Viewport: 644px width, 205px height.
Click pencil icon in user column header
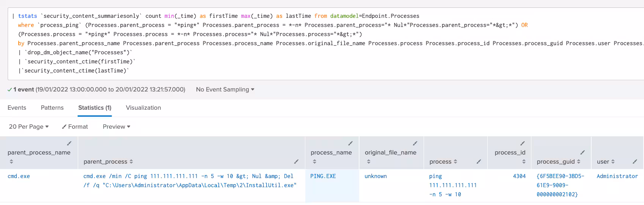[635, 162]
